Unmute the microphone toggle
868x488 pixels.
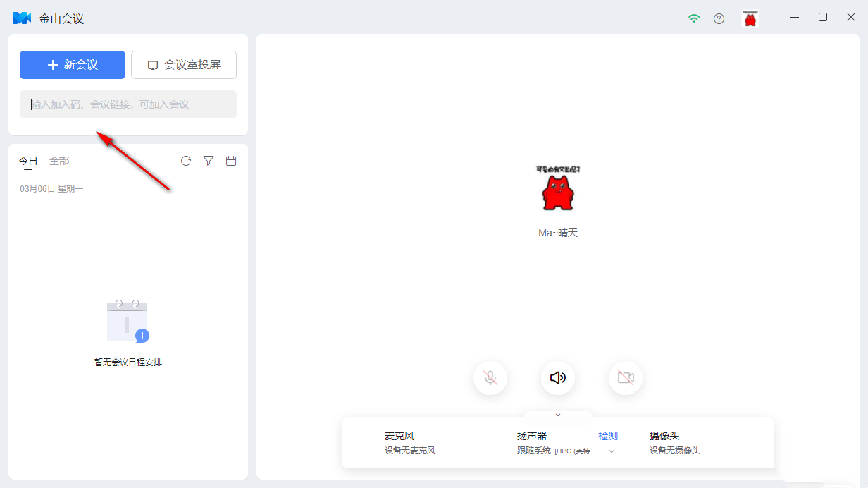tap(490, 378)
